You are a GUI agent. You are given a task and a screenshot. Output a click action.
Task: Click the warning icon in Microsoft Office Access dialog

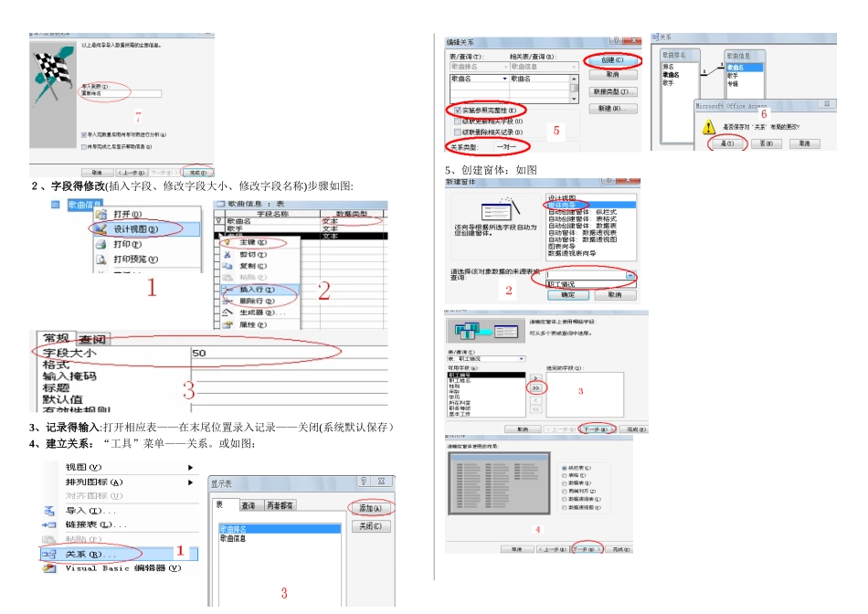click(x=709, y=127)
